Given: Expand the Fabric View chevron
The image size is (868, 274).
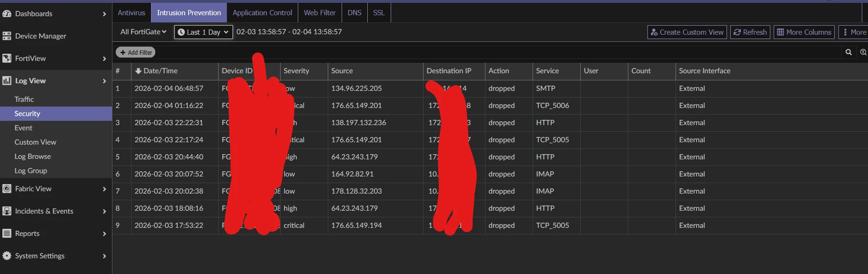Looking at the screenshot, I should [104, 189].
